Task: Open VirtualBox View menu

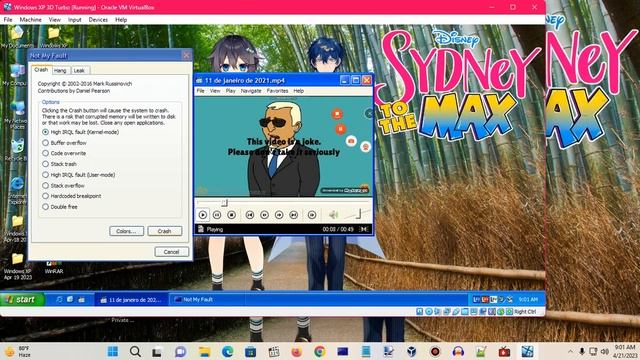Action: pyautogui.click(x=55, y=20)
